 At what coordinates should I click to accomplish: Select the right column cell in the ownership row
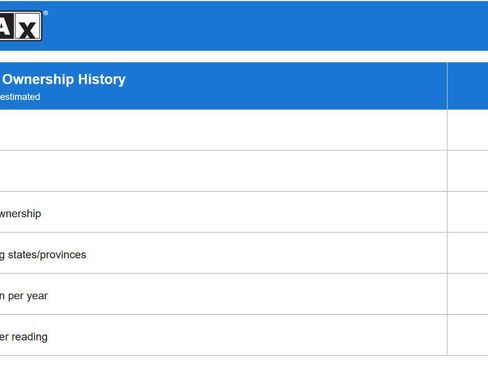[468, 212]
